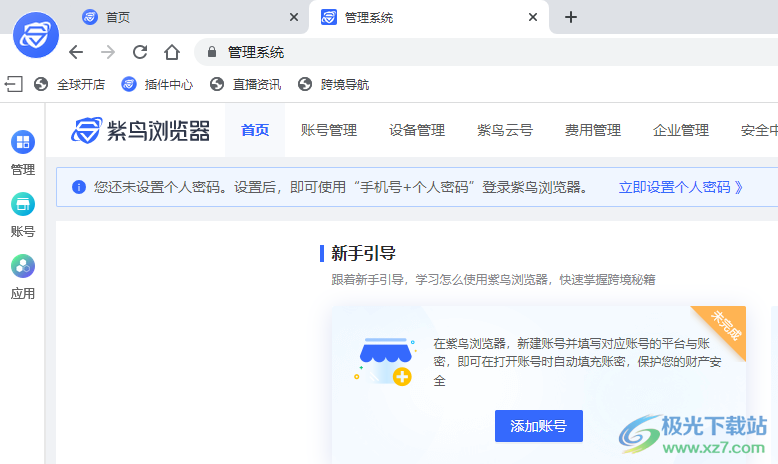Click the 添加账号 button
This screenshot has width=778, height=464.
pyautogui.click(x=539, y=426)
